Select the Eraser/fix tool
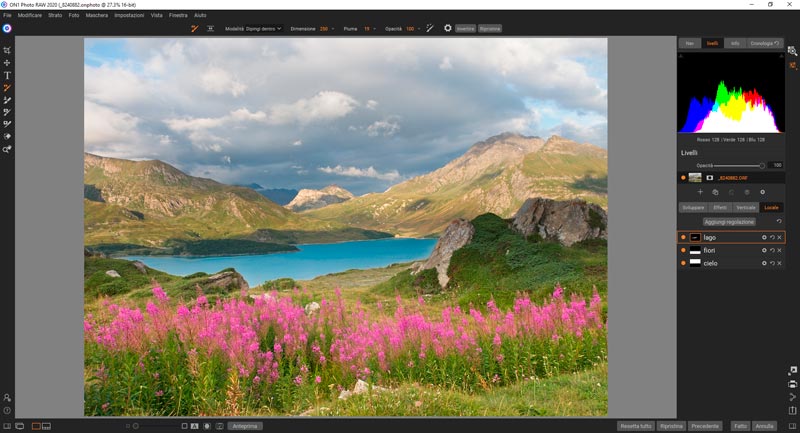Viewport: 800px width, 433px height. [7, 137]
